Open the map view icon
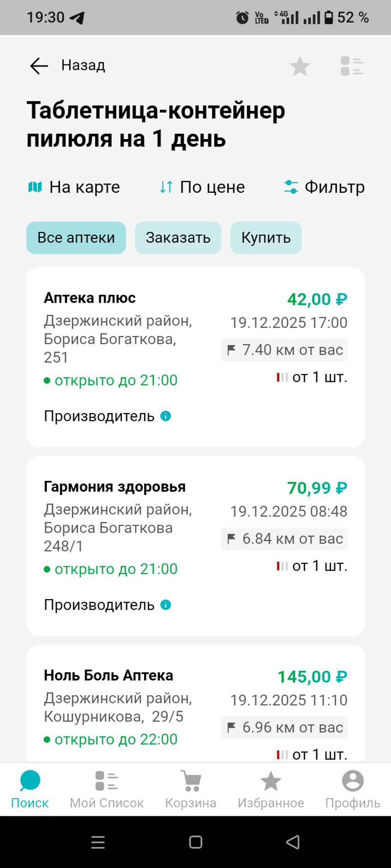The image size is (391, 868). click(35, 187)
